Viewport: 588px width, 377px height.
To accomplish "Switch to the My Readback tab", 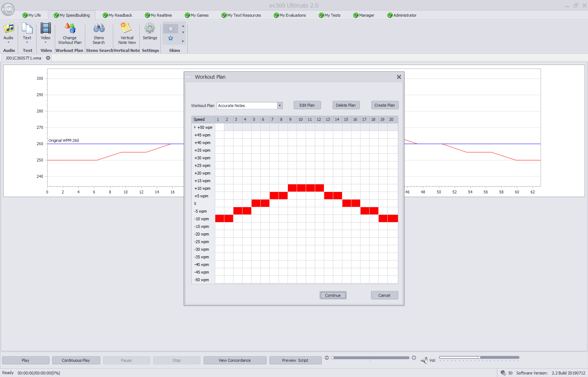I will tap(117, 15).
